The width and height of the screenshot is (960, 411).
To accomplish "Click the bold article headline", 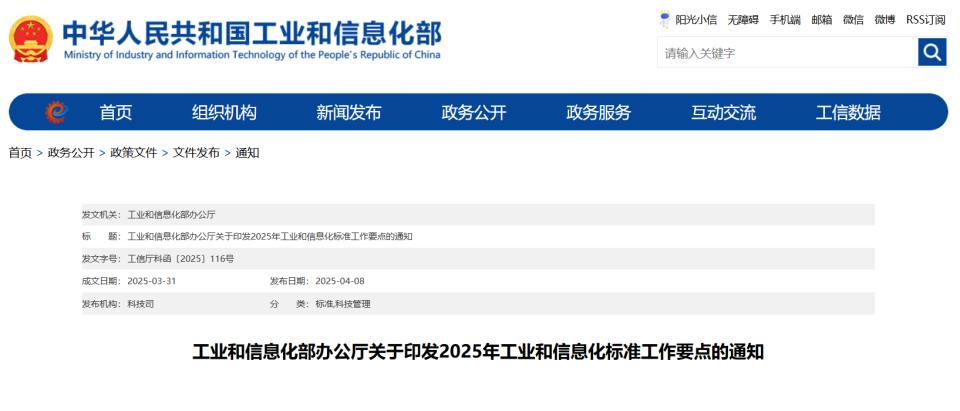I will (x=478, y=353).
